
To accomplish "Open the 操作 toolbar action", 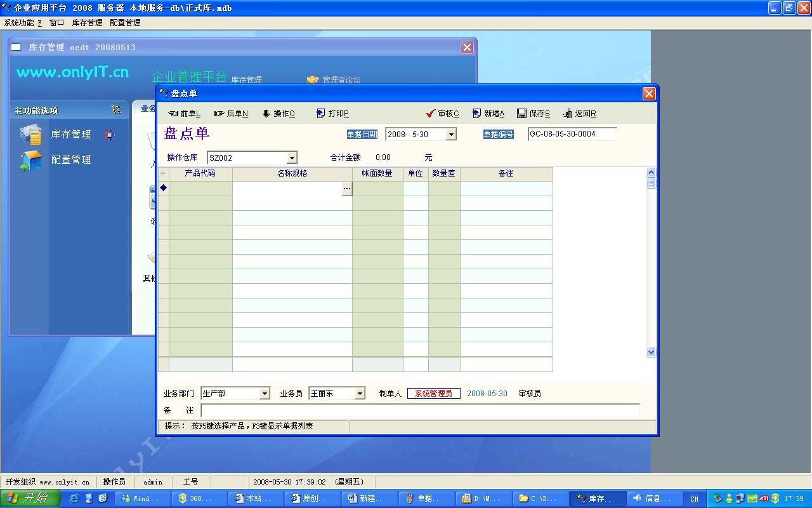I will pos(266,114).
